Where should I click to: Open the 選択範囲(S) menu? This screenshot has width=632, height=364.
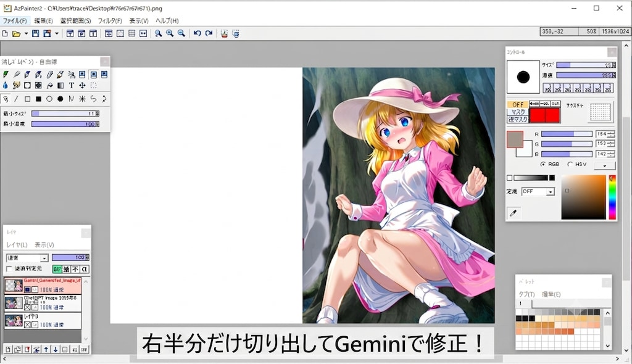pos(75,20)
